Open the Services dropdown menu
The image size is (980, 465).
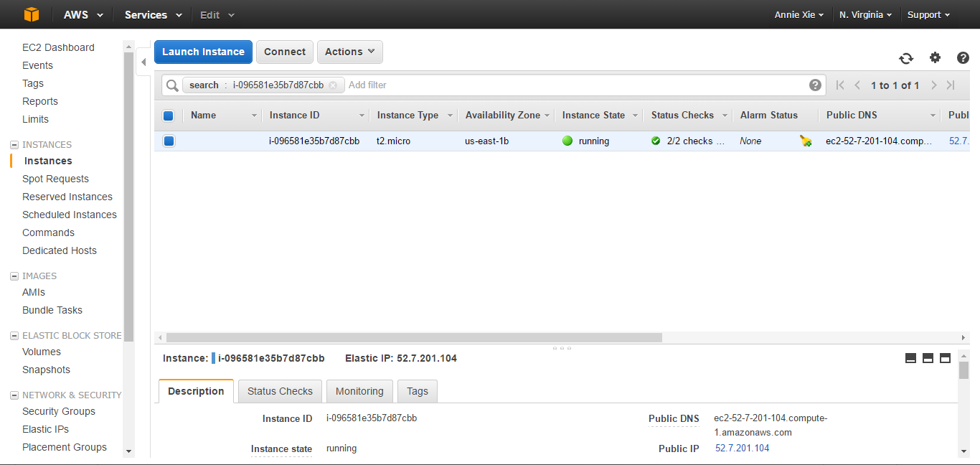(x=153, y=14)
